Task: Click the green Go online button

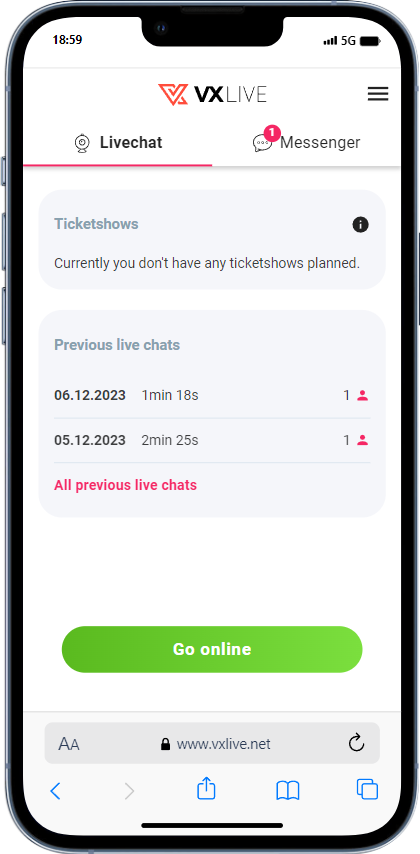Action: 212,649
